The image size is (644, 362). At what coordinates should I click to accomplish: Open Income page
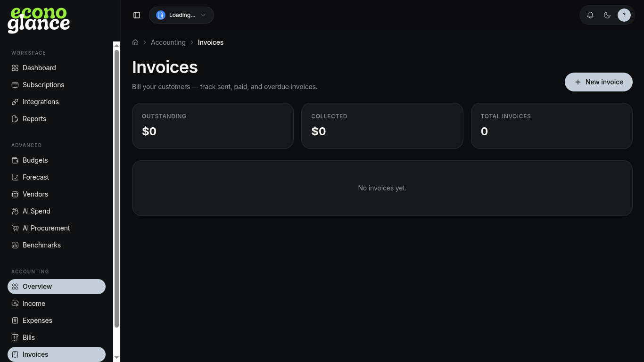coord(57,304)
